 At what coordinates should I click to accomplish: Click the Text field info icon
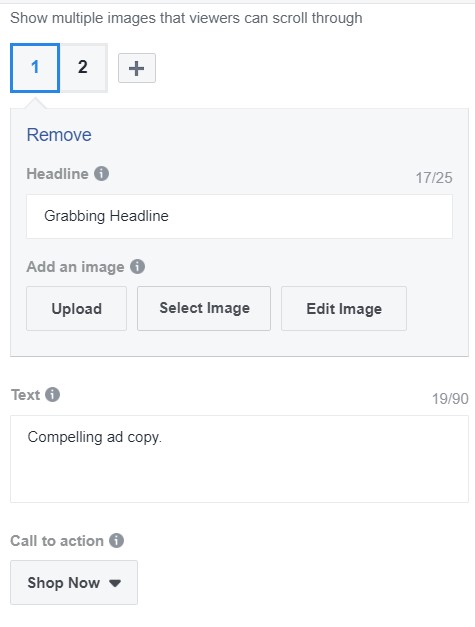(52, 395)
